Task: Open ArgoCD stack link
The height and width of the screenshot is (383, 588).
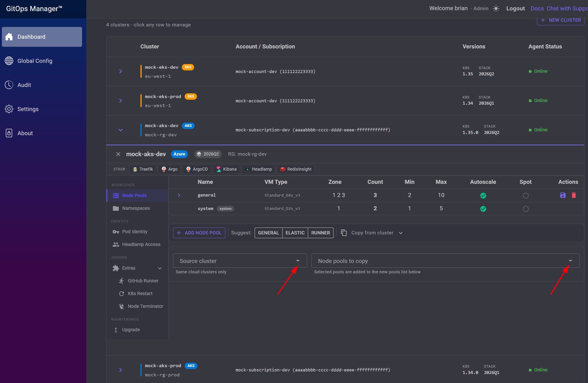Action: pyautogui.click(x=197, y=169)
